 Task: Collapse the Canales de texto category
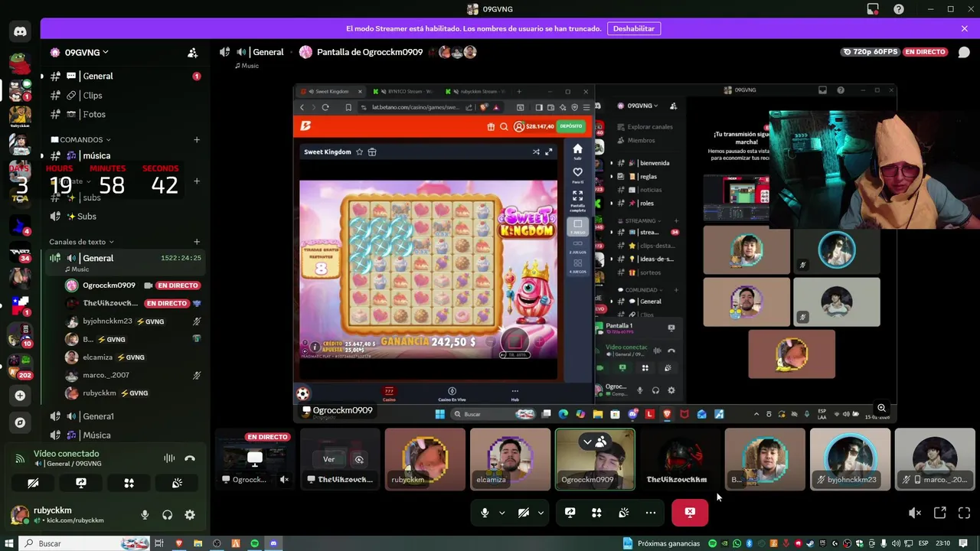pos(81,242)
